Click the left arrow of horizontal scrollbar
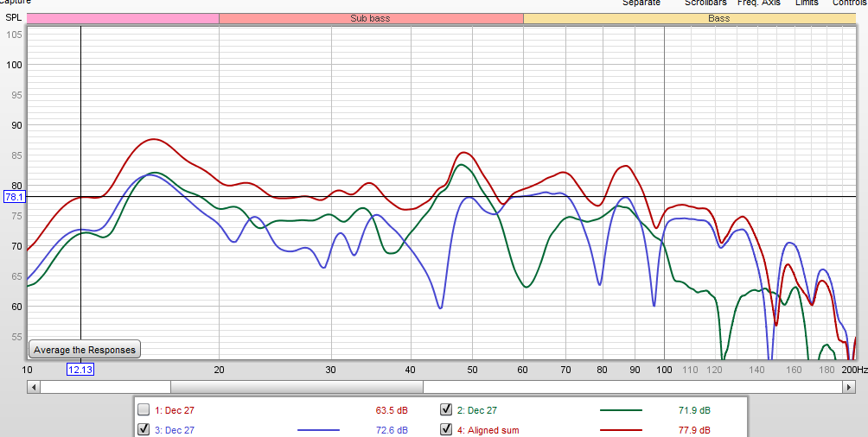This screenshot has width=868, height=437. 33,387
